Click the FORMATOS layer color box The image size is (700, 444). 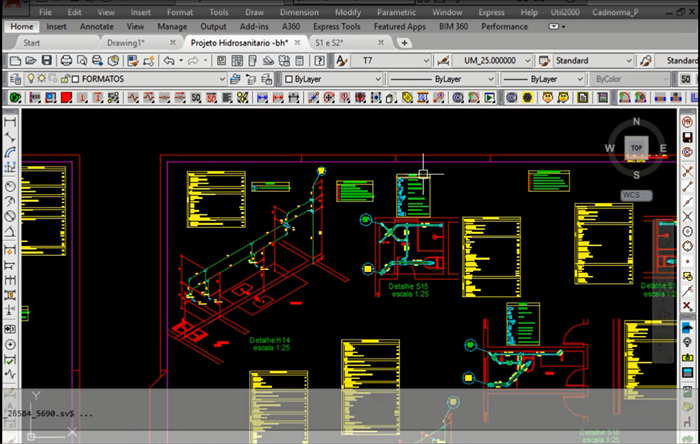75,79
